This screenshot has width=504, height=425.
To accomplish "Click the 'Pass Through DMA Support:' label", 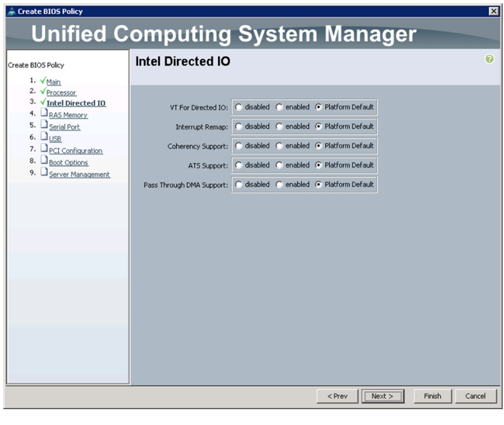I will 186,185.
